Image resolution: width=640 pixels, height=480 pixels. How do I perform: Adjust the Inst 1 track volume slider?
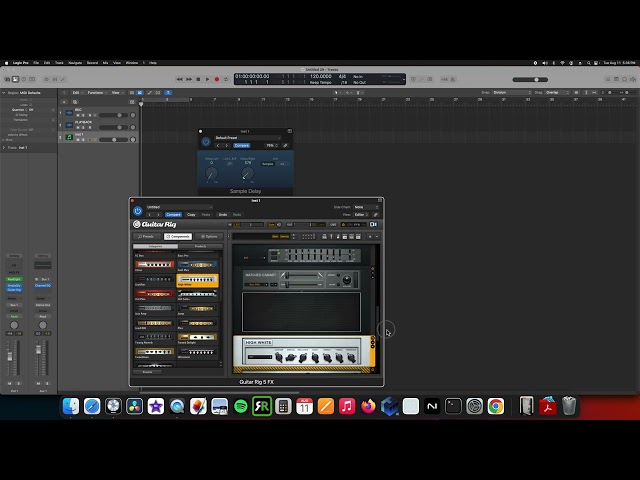113,140
